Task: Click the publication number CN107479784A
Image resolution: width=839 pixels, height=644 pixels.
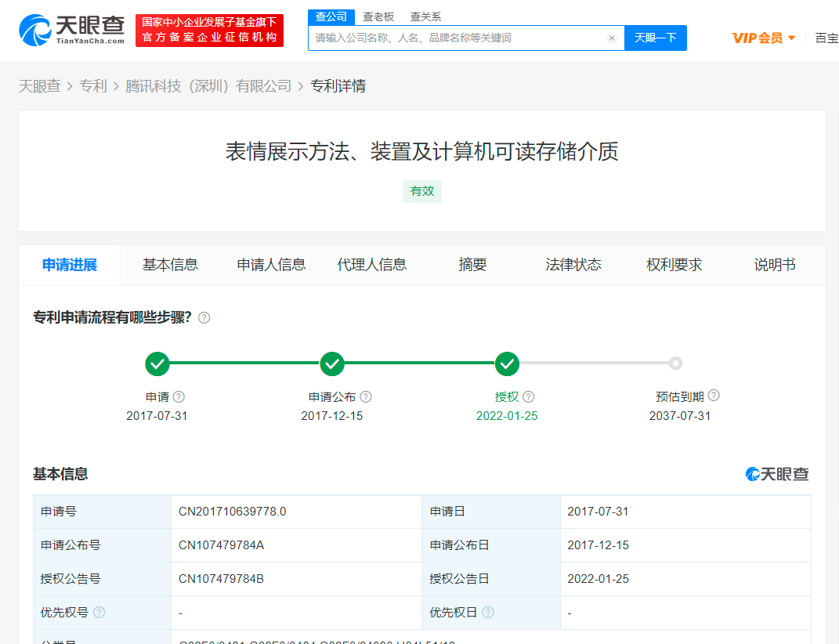Action: pos(222,545)
